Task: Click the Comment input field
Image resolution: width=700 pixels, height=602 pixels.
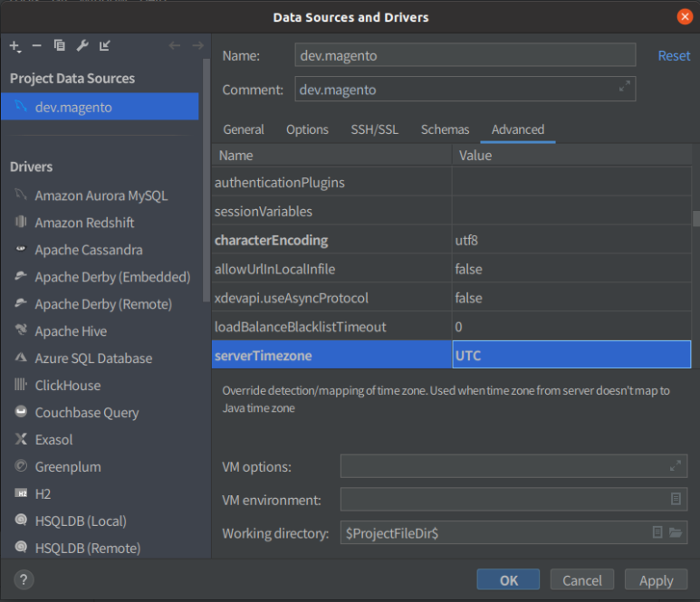Action: (x=465, y=89)
